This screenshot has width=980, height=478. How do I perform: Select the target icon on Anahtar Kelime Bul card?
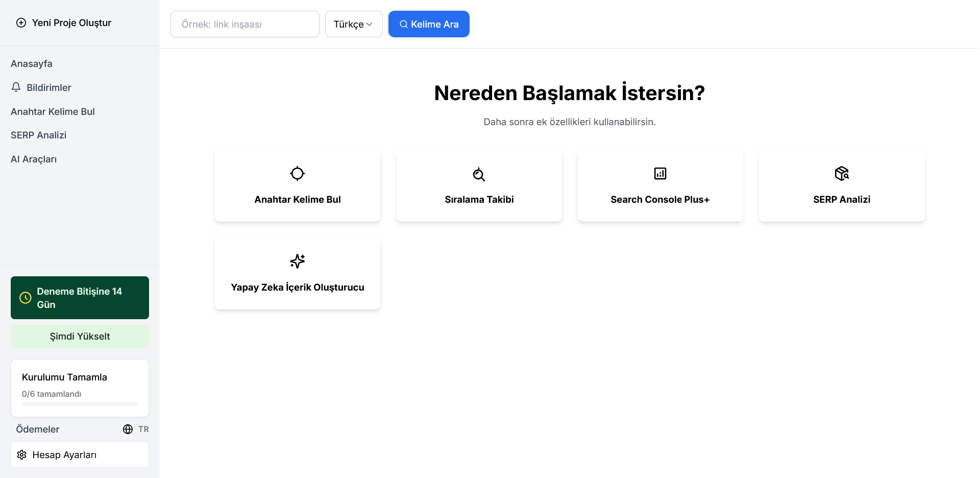click(297, 173)
